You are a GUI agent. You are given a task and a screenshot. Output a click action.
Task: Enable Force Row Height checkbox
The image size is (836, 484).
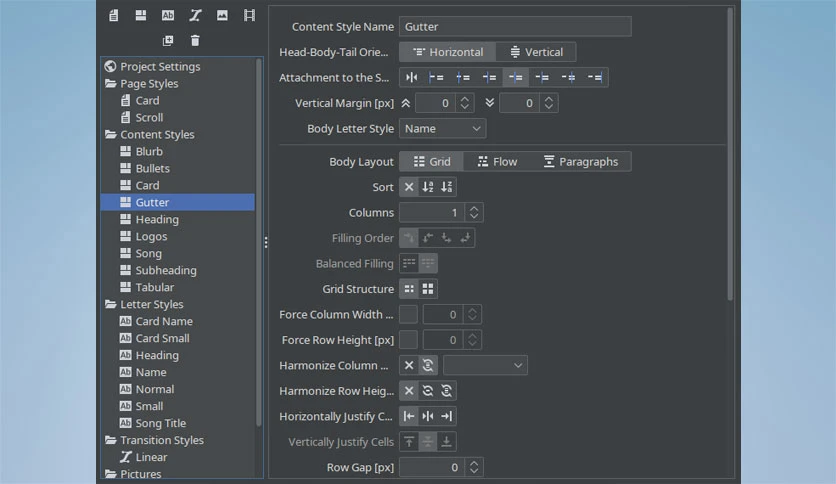(x=408, y=340)
